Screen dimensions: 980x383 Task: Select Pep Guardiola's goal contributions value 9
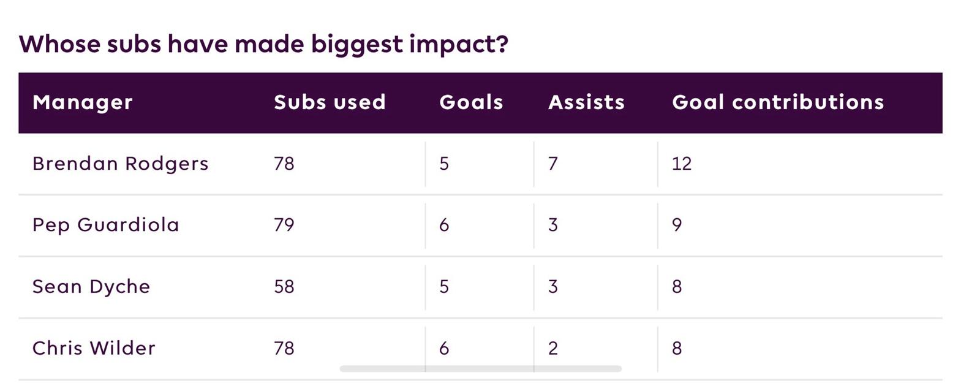[677, 225]
